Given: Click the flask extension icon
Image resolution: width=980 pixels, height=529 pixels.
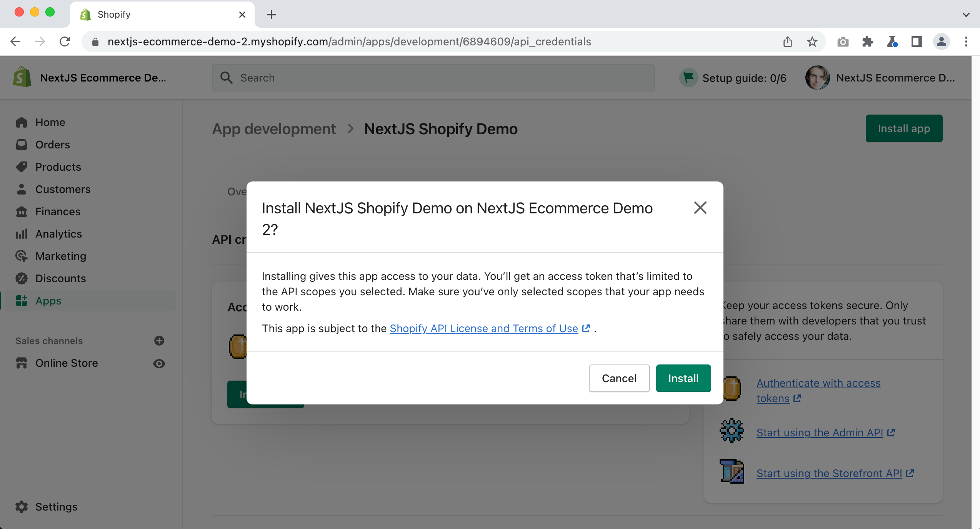Looking at the screenshot, I should tap(892, 42).
